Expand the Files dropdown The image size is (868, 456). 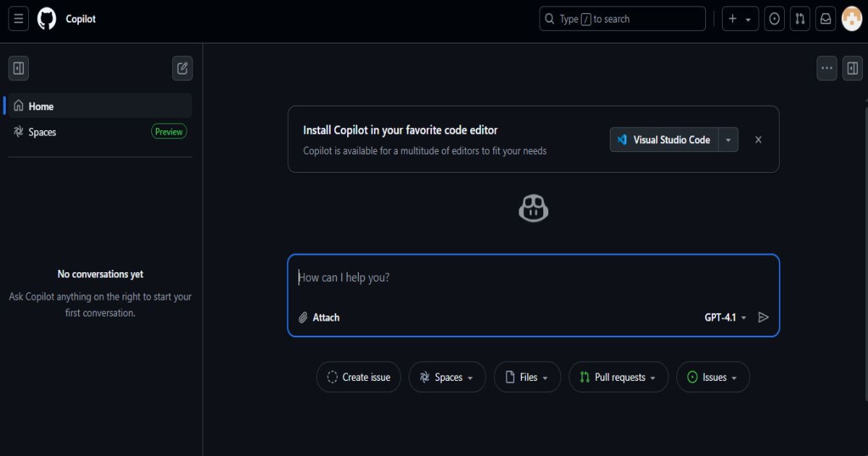527,377
